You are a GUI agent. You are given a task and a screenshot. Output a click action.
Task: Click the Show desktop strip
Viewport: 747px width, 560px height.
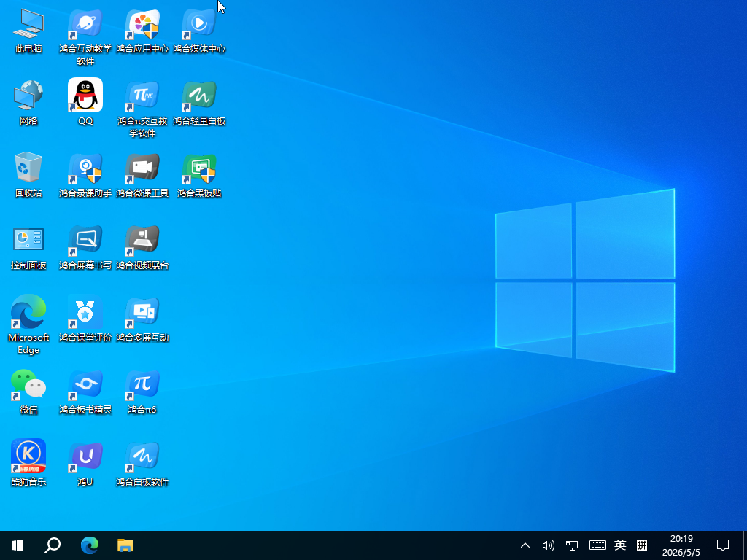(745, 545)
